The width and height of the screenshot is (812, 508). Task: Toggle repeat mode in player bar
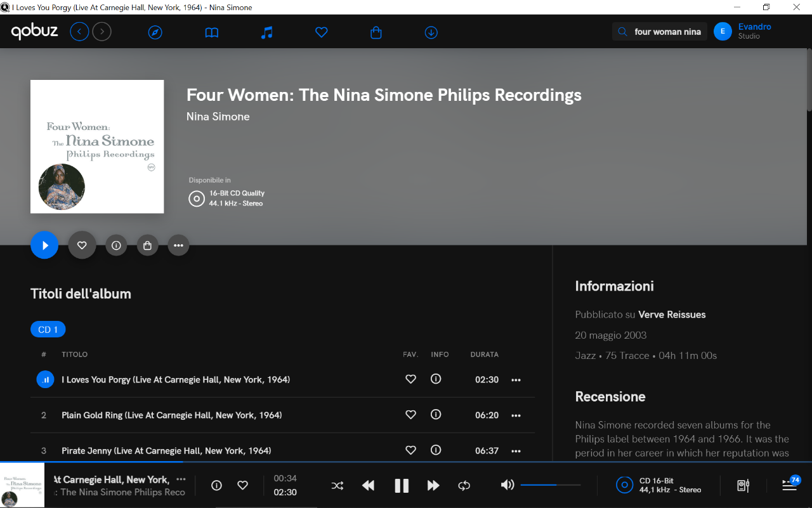(x=464, y=486)
